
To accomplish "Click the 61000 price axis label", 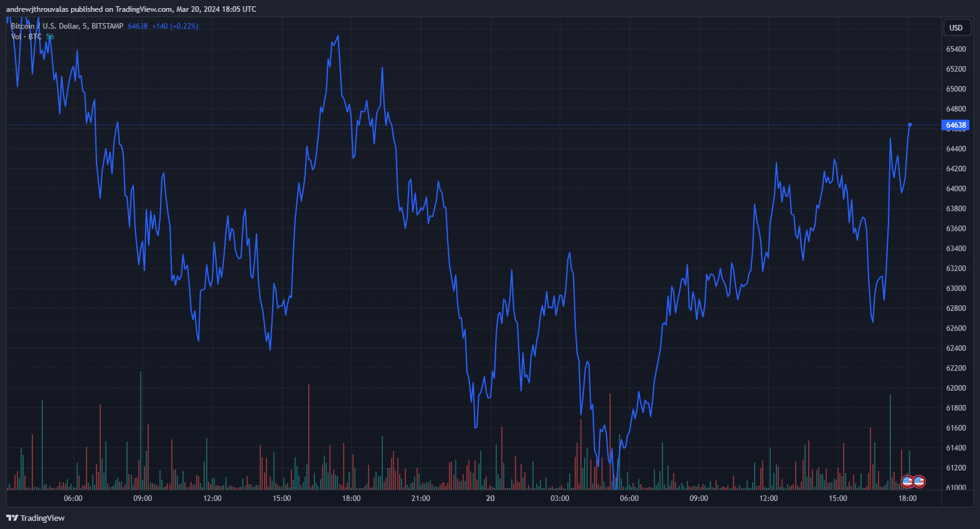I will (x=956, y=487).
